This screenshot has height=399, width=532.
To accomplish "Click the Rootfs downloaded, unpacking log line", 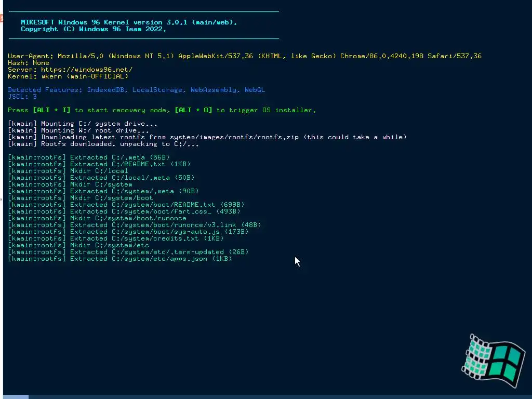I will [103, 144].
